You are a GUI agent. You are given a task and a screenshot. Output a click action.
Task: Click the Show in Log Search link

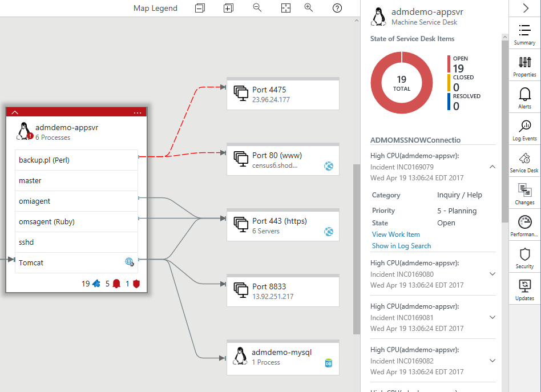pyautogui.click(x=401, y=246)
